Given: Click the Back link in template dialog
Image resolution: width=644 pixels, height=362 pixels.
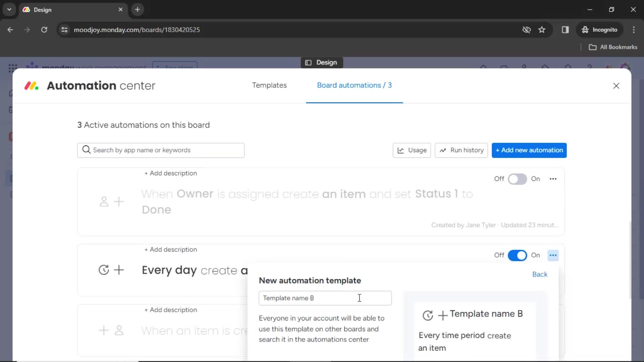Looking at the screenshot, I should pyautogui.click(x=540, y=274).
